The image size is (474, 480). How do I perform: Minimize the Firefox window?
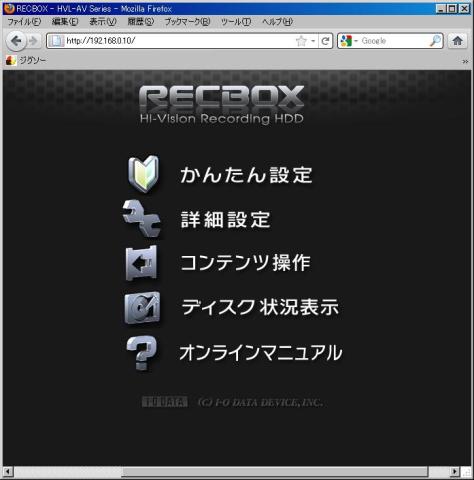(441, 9)
